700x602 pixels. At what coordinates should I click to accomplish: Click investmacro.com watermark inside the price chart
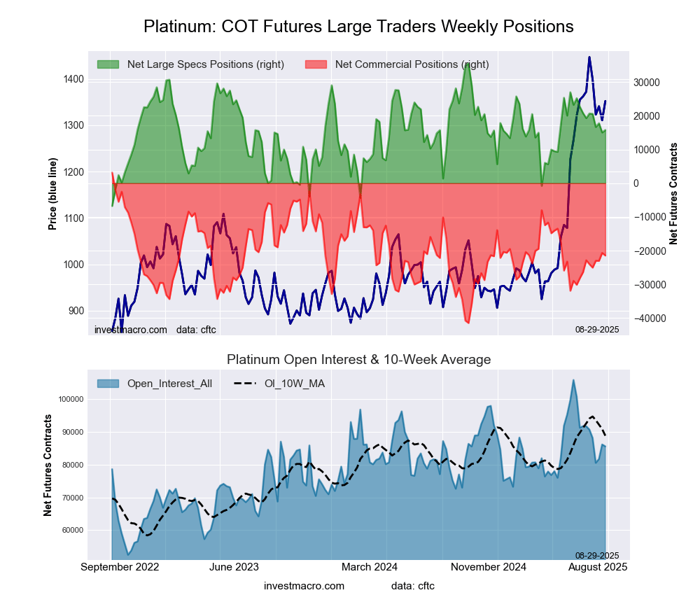(x=131, y=329)
